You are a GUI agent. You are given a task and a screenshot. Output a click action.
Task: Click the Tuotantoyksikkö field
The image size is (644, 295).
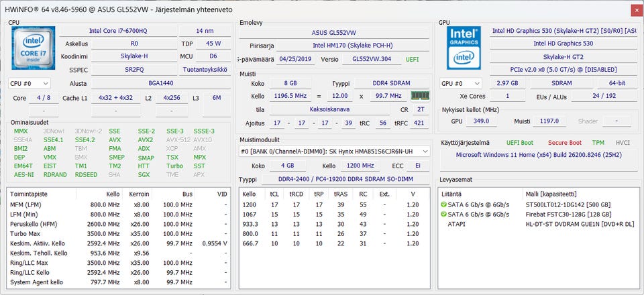pyautogui.click(x=205, y=70)
